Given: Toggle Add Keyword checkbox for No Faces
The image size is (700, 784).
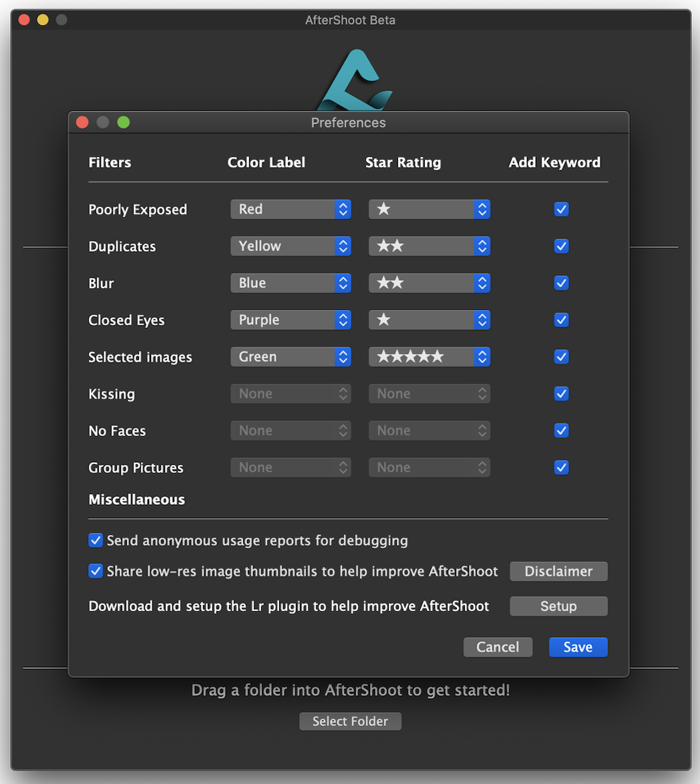Looking at the screenshot, I should tap(561, 431).
